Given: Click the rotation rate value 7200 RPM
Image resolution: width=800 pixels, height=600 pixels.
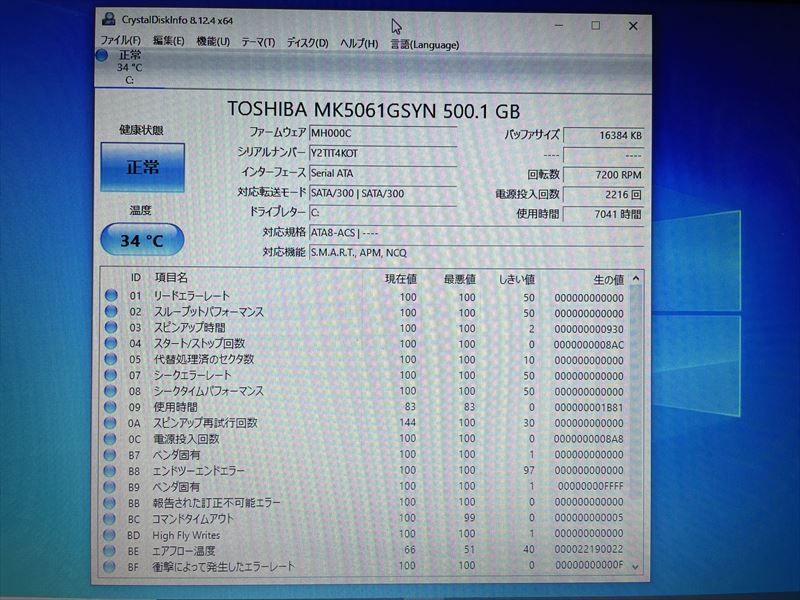Looking at the screenshot, I should 603,175.
